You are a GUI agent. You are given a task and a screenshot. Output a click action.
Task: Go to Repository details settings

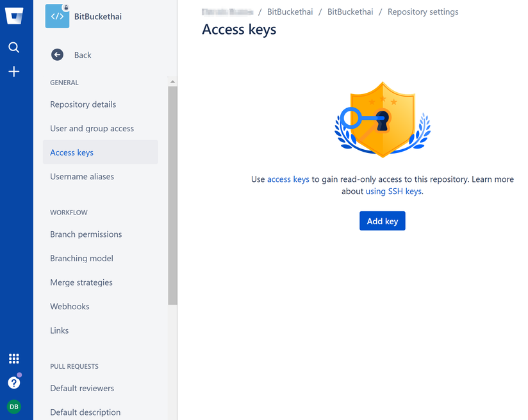click(83, 104)
